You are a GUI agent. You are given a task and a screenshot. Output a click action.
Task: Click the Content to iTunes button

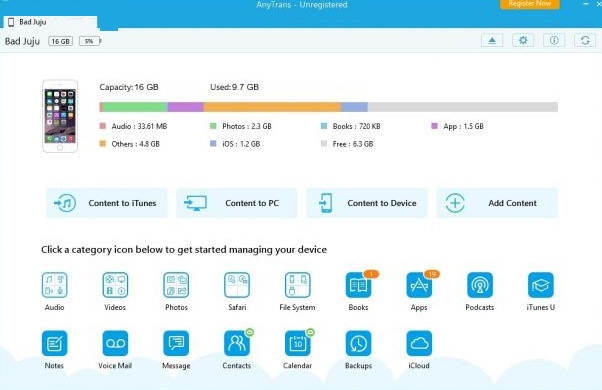(x=107, y=203)
